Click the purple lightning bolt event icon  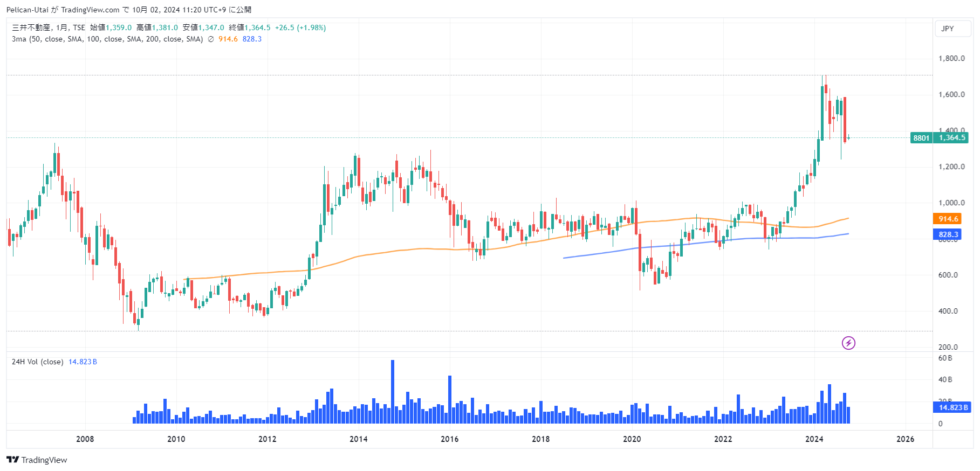848,343
